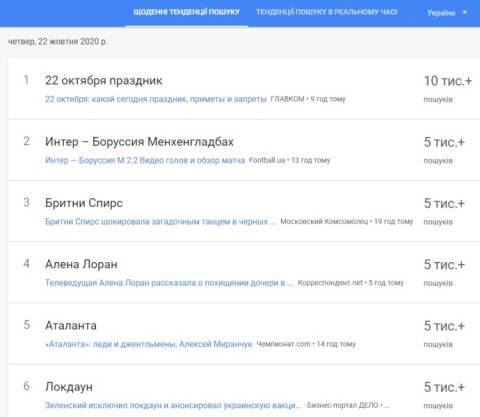Open article 'Аталанта: леди и джентльмены'
The image size is (480, 417).
point(149,344)
